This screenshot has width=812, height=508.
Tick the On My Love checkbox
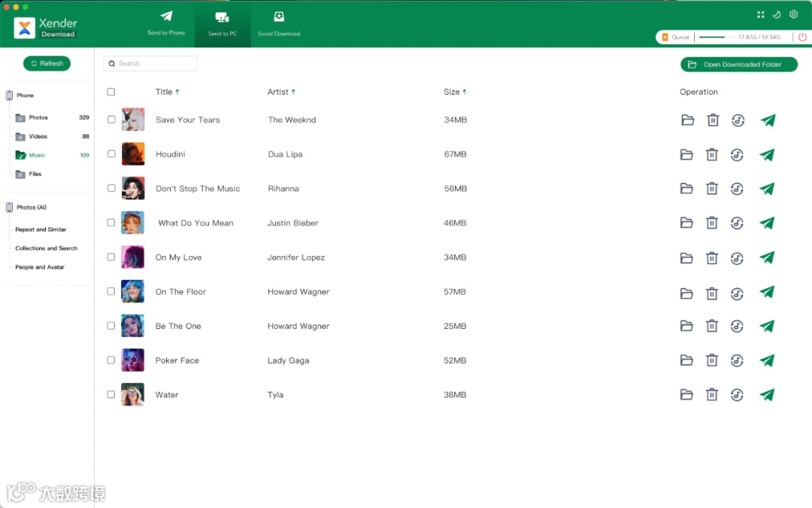(x=111, y=257)
